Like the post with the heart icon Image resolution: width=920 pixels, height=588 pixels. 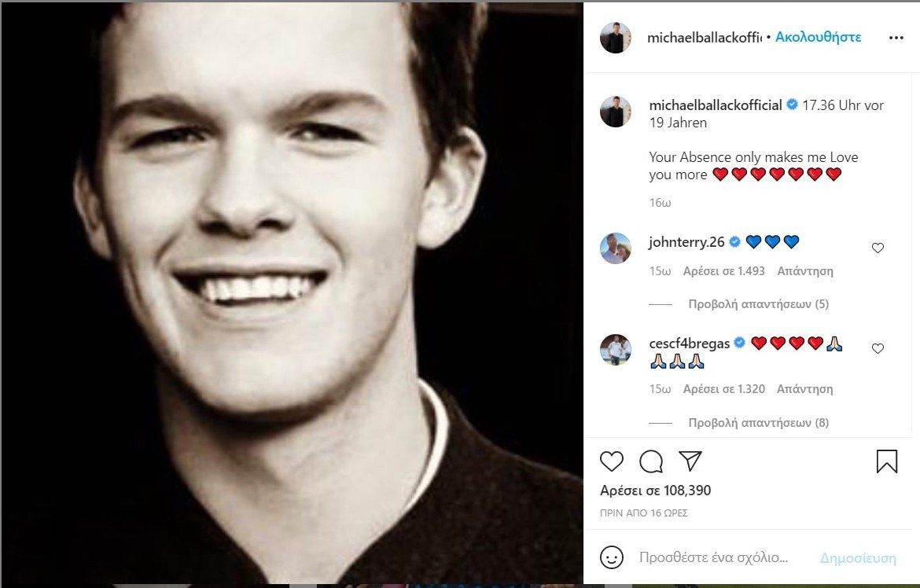pos(611,461)
